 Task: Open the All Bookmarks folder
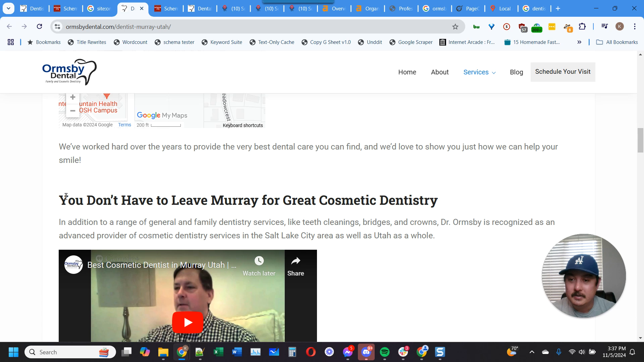tap(617, 42)
